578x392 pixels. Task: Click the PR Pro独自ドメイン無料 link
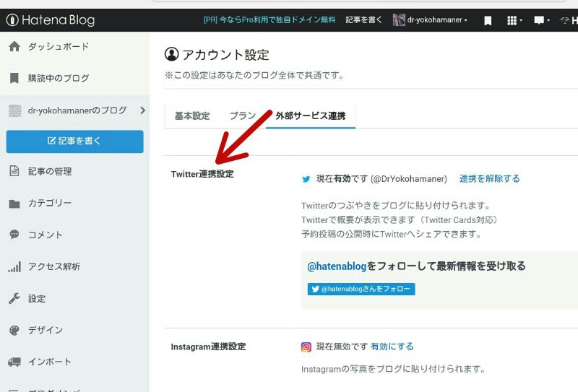click(269, 20)
